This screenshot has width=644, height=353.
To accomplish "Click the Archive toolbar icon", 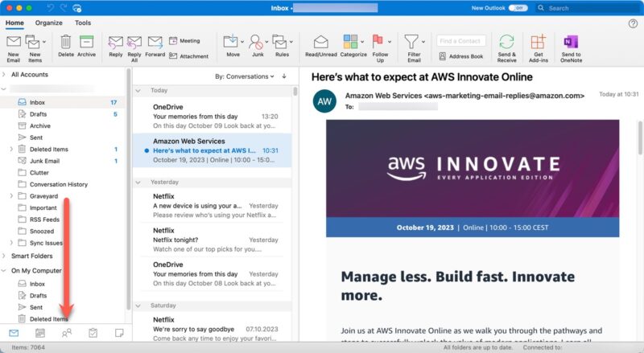I will point(86,44).
